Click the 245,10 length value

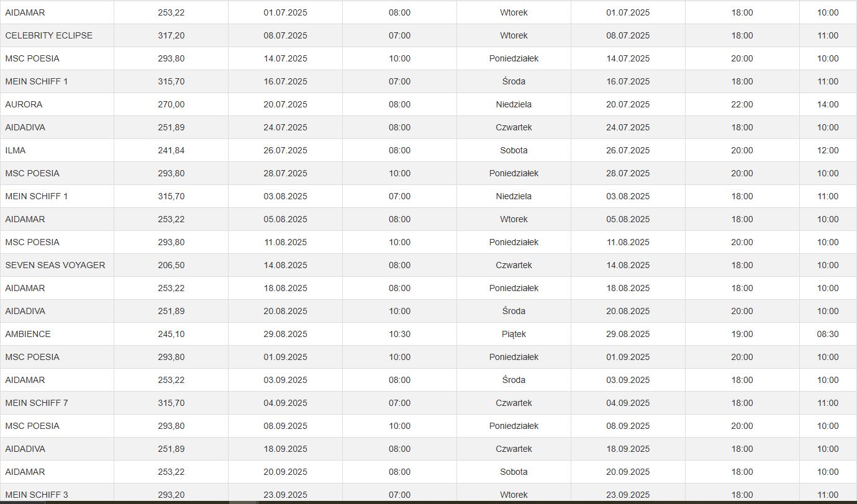pos(171,334)
